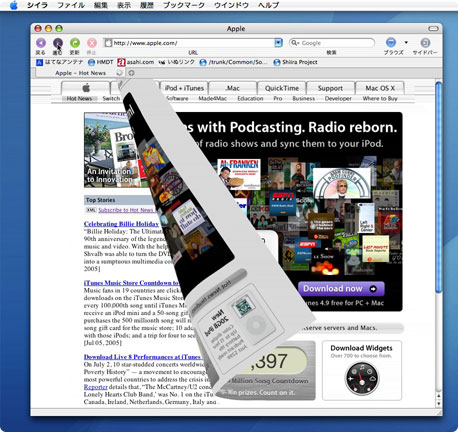The height and width of the screenshot is (432, 458).
Task: Open the シイラ application menu
Action: (37, 5)
